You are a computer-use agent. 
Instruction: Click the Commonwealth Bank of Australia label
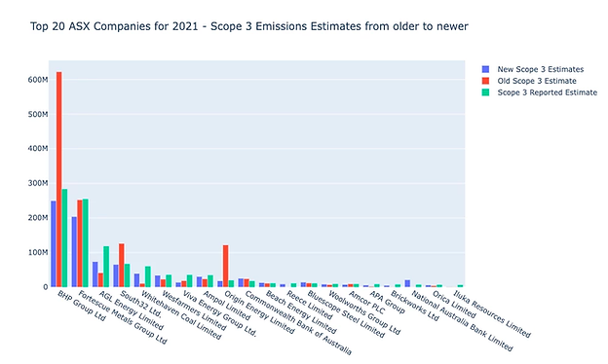[x=298, y=323]
